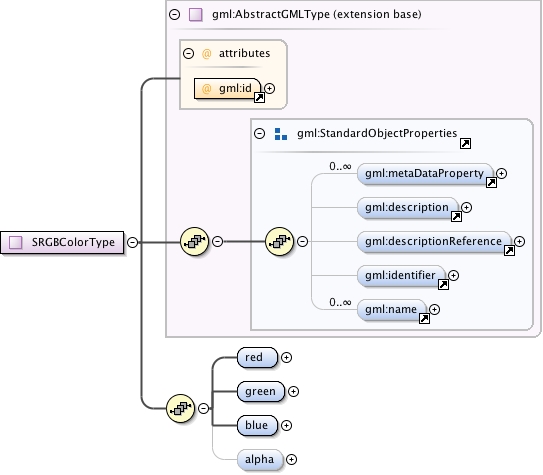Expand the gml:id attribute

(x=269, y=89)
